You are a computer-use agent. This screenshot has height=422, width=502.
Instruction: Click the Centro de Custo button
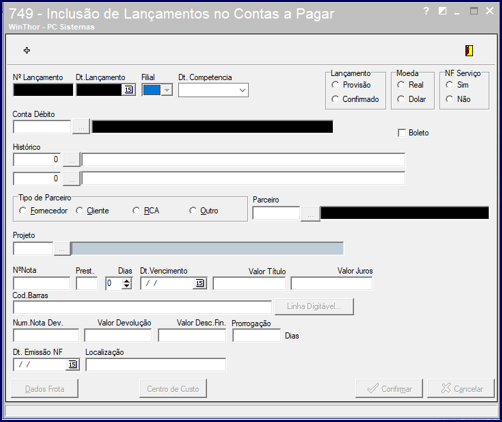[x=173, y=389]
